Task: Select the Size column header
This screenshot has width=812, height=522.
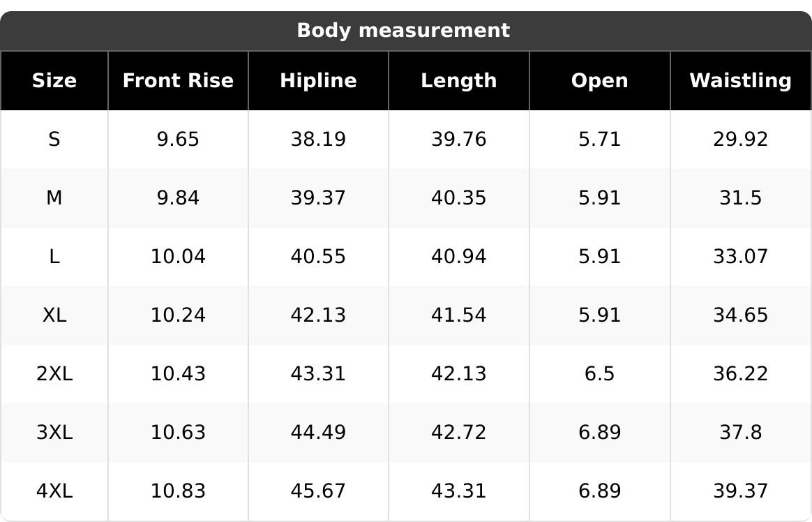Action: point(54,81)
